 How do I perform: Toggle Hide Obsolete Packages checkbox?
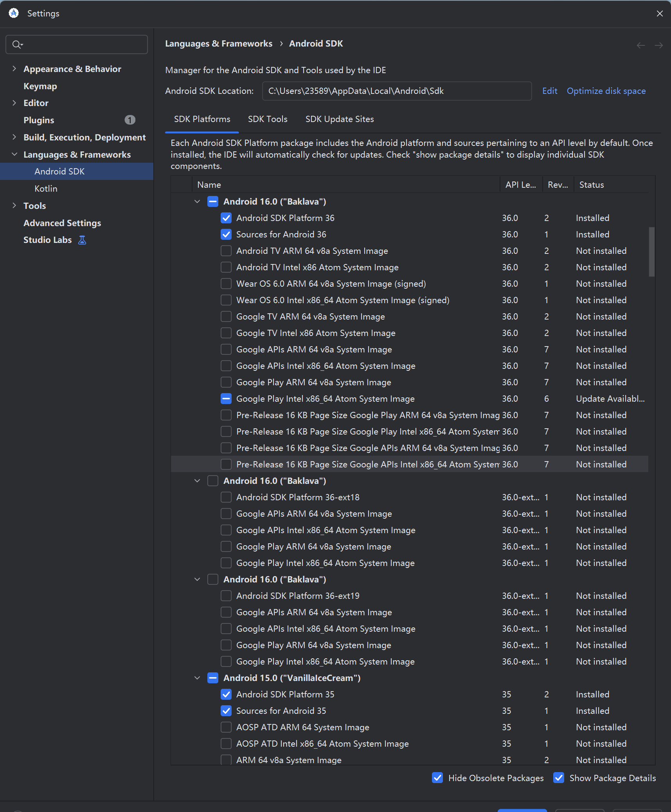point(437,778)
